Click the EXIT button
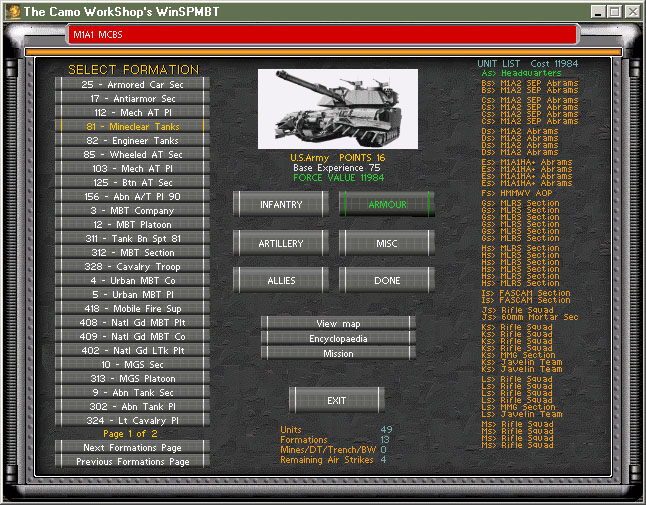This screenshot has height=505, width=646. tap(337, 400)
